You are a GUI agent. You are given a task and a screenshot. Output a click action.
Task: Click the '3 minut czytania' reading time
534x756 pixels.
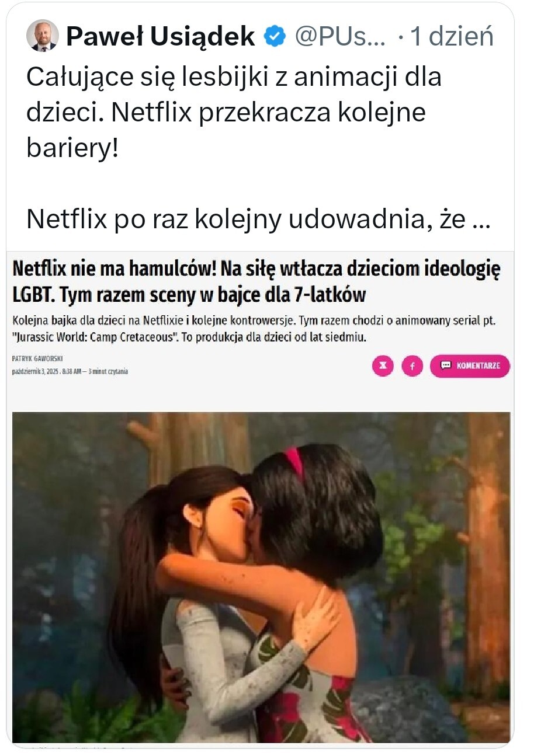click(x=108, y=371)
